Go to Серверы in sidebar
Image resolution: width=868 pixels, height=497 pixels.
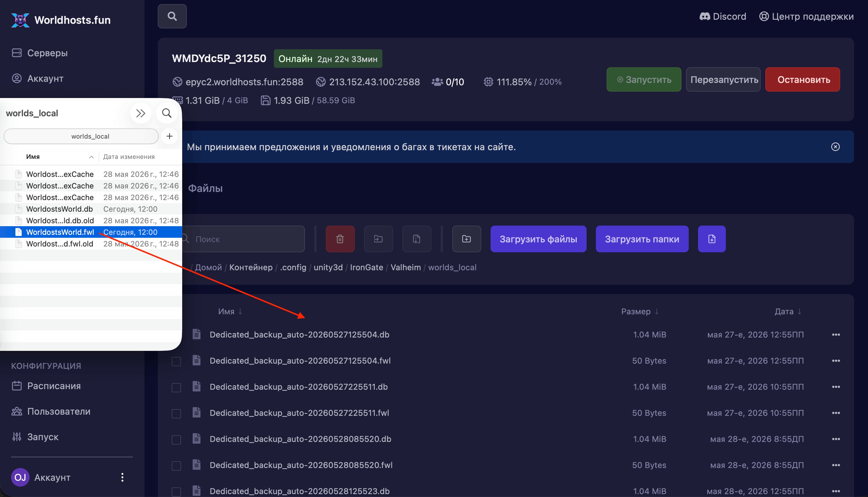[40, 53]
